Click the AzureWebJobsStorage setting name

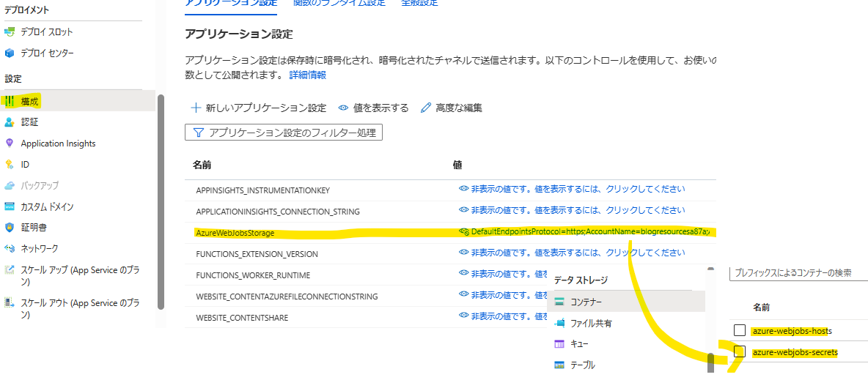[235, 233]
